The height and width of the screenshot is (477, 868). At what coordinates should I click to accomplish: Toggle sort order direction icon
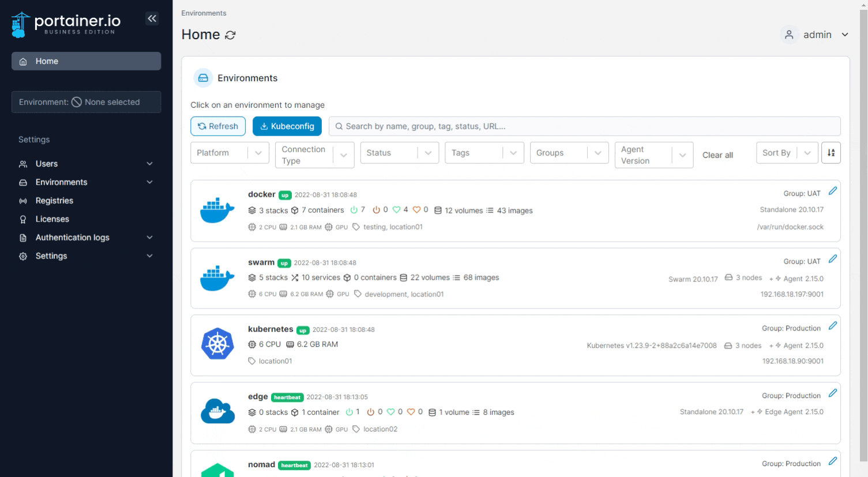(x=831, y=153)
